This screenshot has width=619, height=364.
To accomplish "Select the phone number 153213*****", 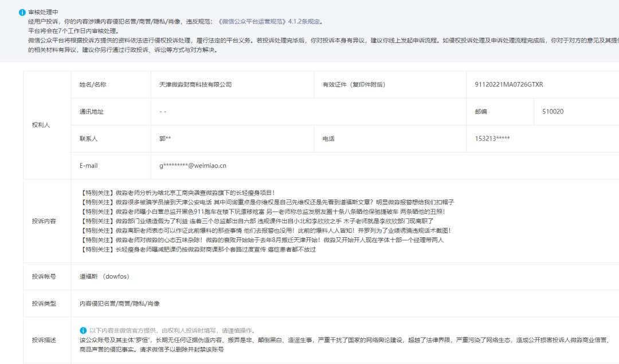I will coord(492,139).
